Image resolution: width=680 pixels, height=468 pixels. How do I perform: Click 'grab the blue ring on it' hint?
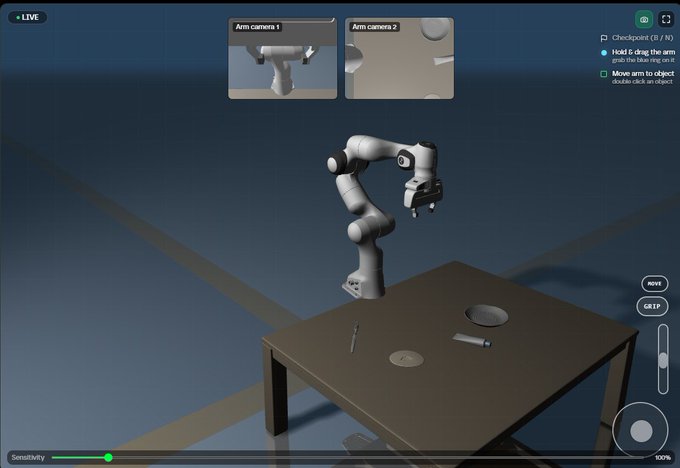click(643, 60)
